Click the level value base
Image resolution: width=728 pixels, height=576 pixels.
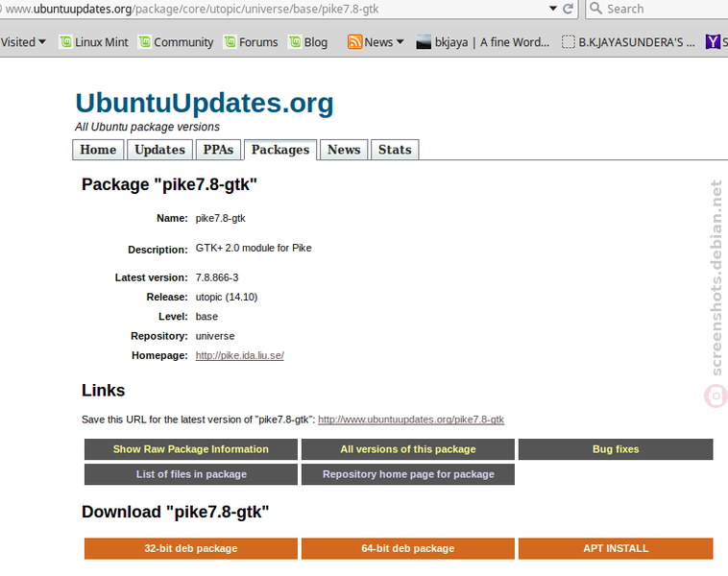coord(206,317)
